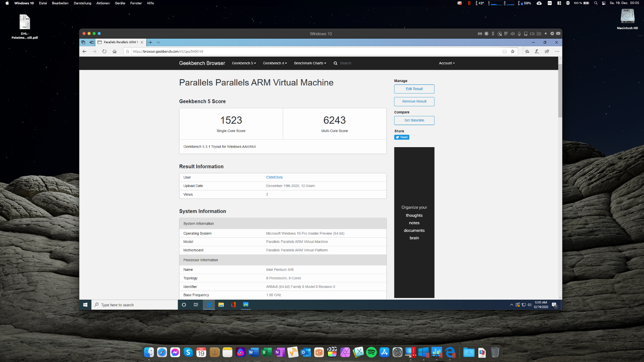Click the Set Baseline button
Viewport: 644px width, 362px height.
coord(414,120)
